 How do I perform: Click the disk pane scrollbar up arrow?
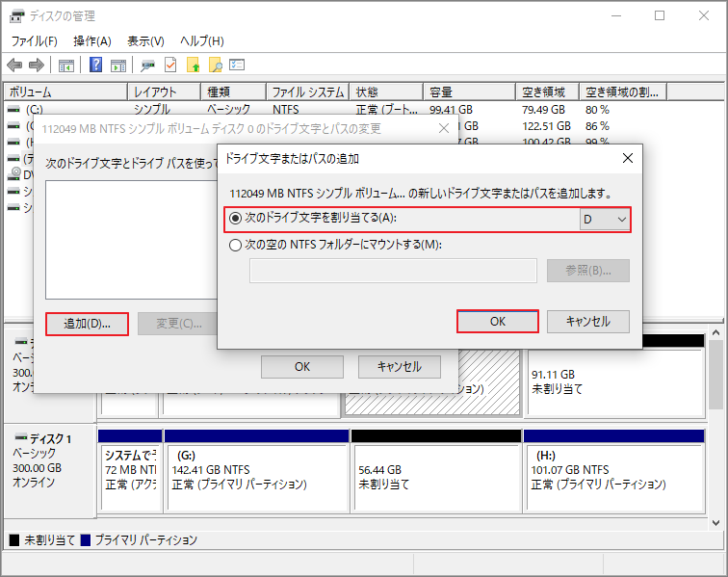[715, 332]
